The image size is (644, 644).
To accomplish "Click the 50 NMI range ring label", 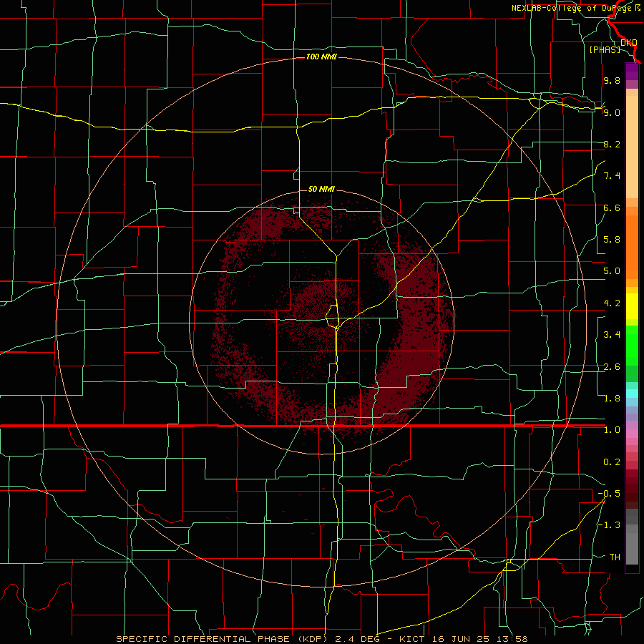I will (x=321, y=189).
